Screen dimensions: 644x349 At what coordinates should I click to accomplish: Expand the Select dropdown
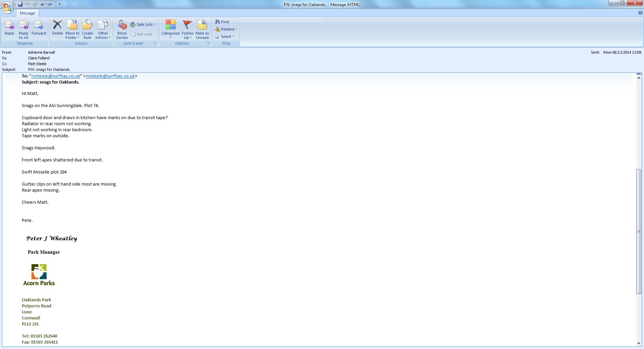(225, 37)
